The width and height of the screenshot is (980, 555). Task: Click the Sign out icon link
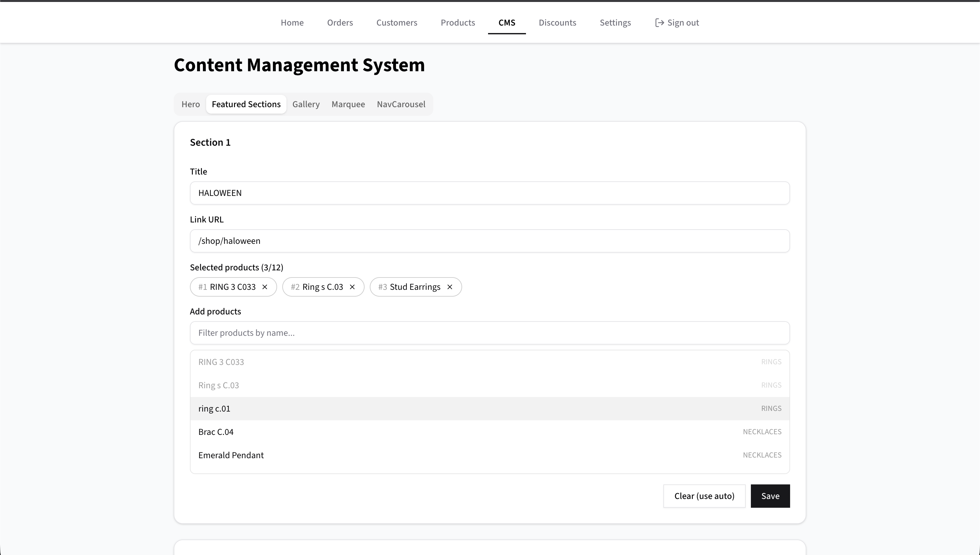pyautogui.click(x=677, y=23)
